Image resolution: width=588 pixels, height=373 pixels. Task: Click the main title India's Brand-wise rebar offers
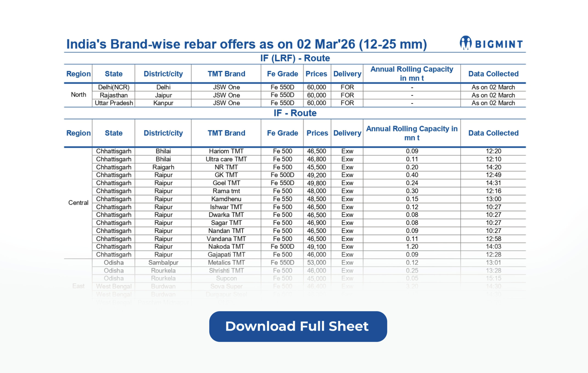tap(246, 44)
